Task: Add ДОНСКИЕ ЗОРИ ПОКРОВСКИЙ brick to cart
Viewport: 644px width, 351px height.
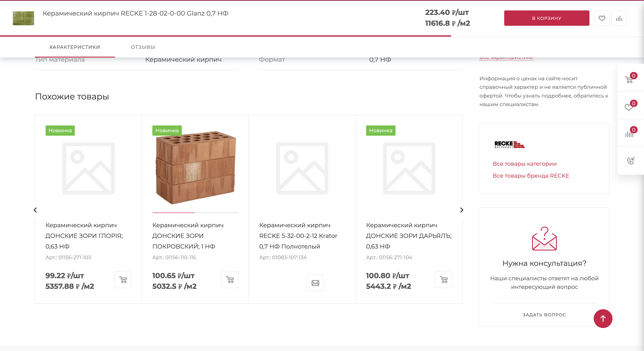Action: click(x=230, y=280)
